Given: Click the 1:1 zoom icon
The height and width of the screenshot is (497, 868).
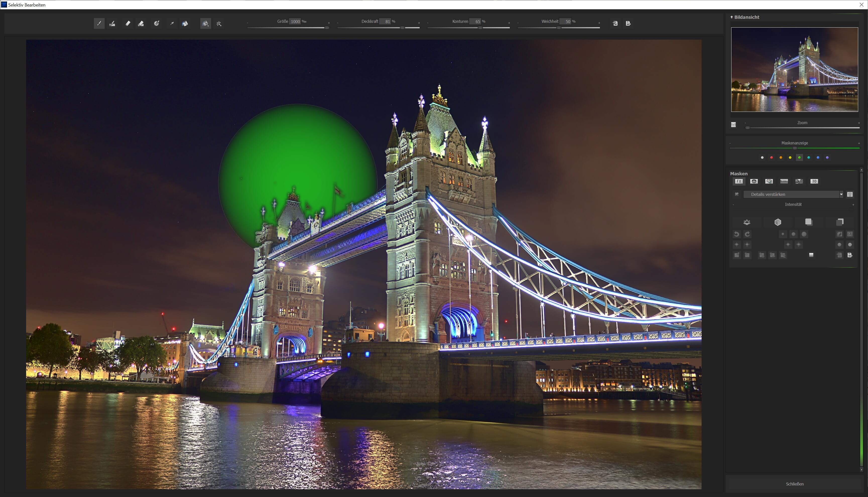Looking at the screenshot, I should click(733, 125).
